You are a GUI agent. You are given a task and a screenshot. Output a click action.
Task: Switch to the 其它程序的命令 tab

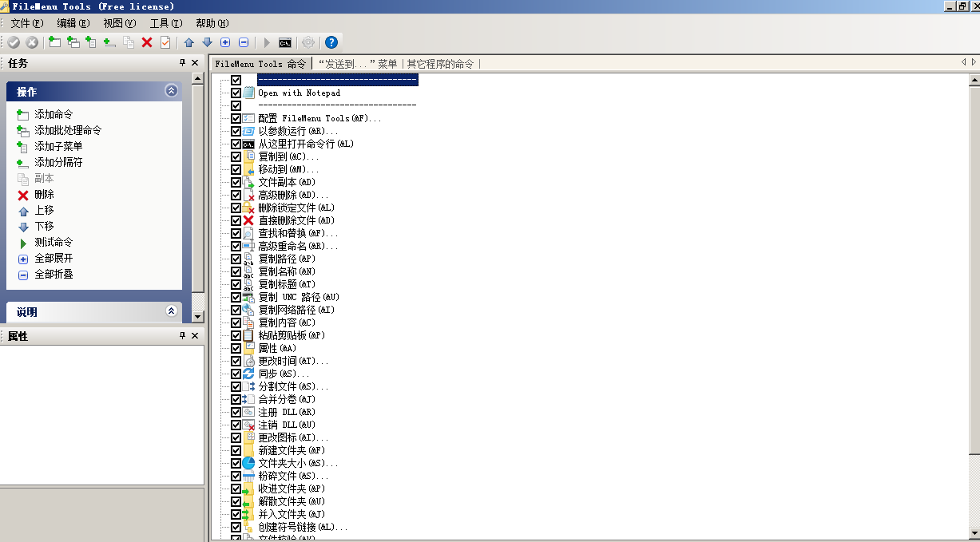coord(440,64)
